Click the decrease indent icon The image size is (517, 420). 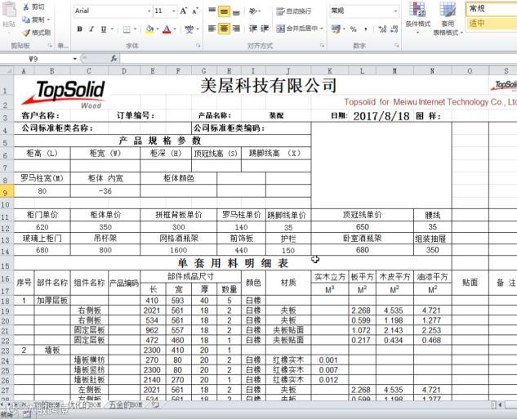(x=253, y=29)
